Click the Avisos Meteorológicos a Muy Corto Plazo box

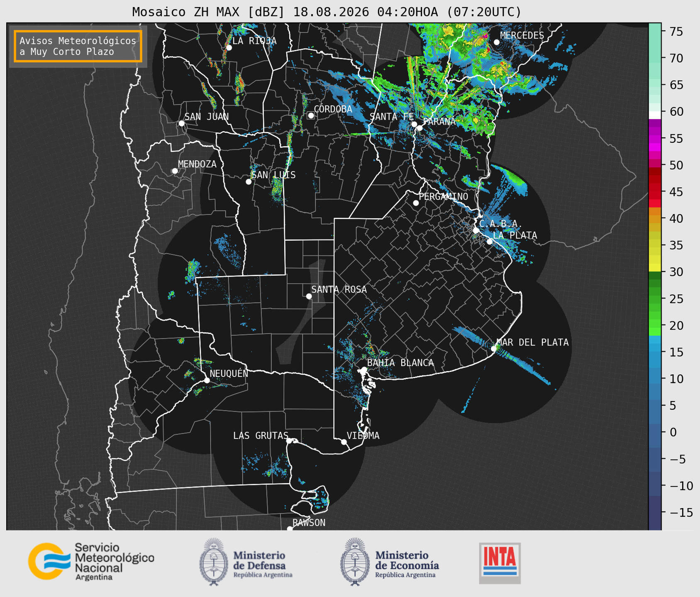78,46
